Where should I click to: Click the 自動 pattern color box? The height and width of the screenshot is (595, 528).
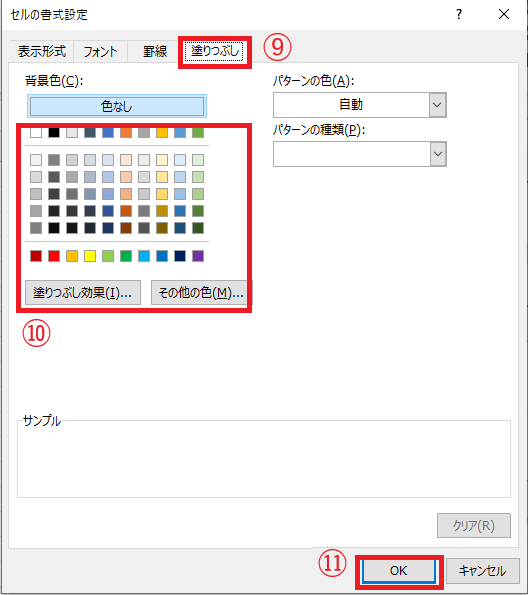click(351, 105)
